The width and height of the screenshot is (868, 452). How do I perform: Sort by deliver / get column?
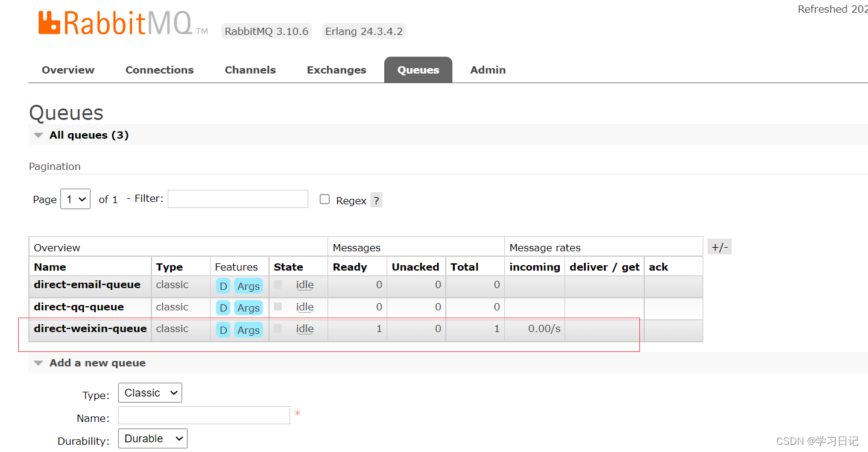pos(605,267)
